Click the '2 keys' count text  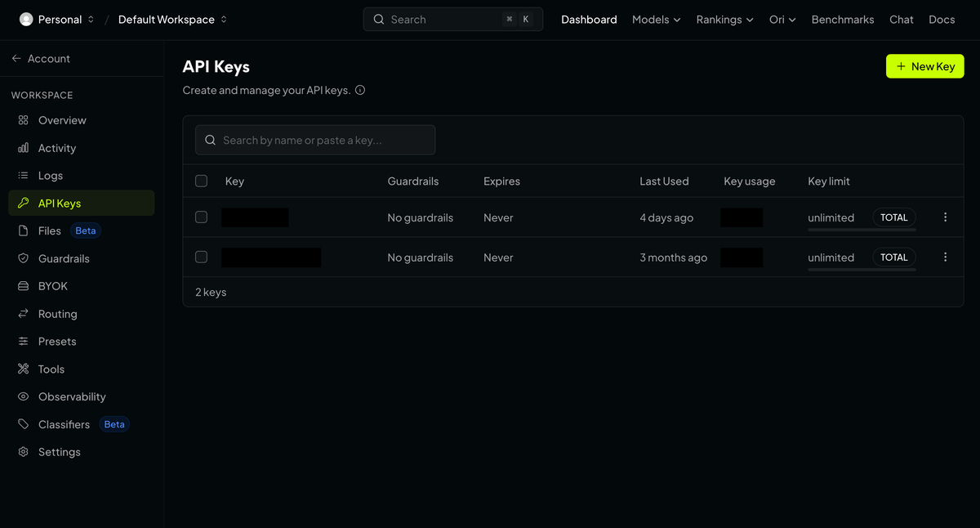point(211,292)
